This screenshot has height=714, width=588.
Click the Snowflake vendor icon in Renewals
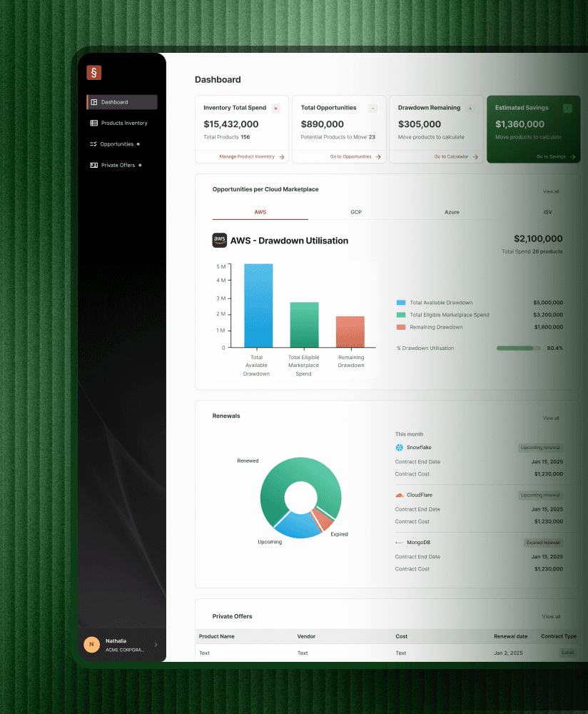(398, 447)
